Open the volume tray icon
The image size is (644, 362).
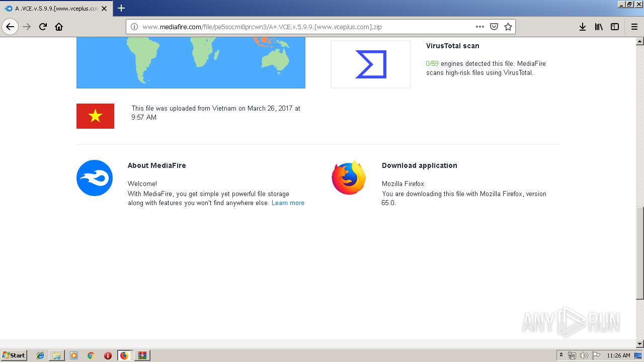pyautogui.click(x=584, y=355)
